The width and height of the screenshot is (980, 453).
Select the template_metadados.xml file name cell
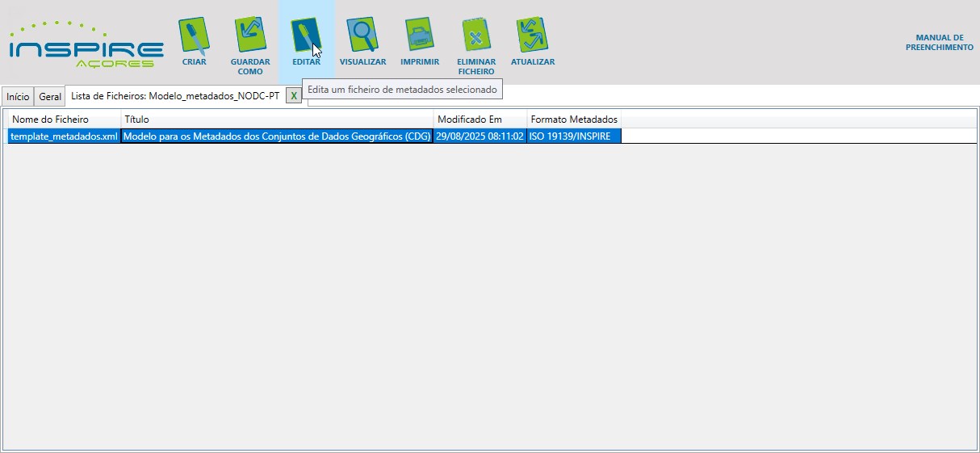click(x=64, y=136)
